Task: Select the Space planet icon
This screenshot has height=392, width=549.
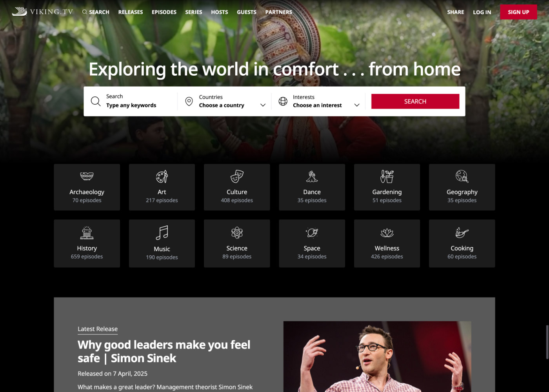Action: 312,232
